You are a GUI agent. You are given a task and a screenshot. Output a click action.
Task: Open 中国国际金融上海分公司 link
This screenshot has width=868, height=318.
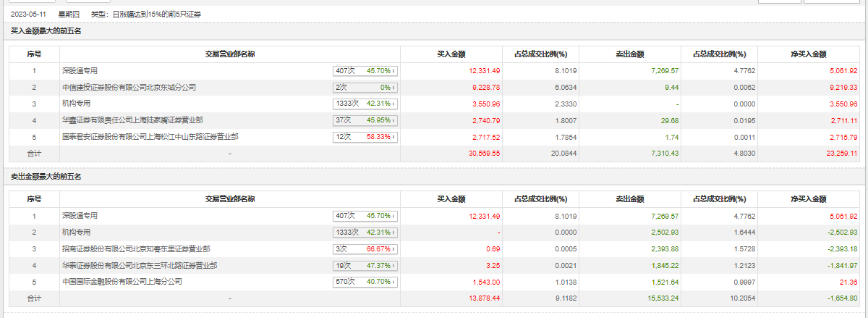[x=122, y=282]
